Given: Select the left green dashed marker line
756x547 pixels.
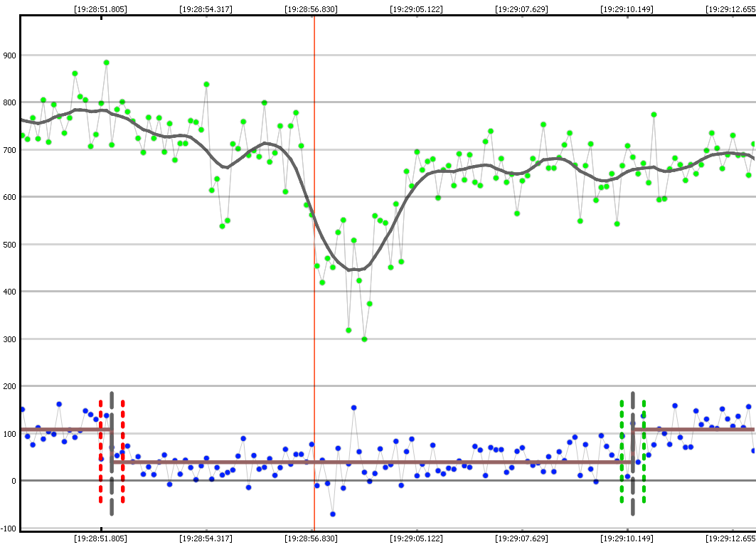Looking at the screenshot, I should [622, 452].
